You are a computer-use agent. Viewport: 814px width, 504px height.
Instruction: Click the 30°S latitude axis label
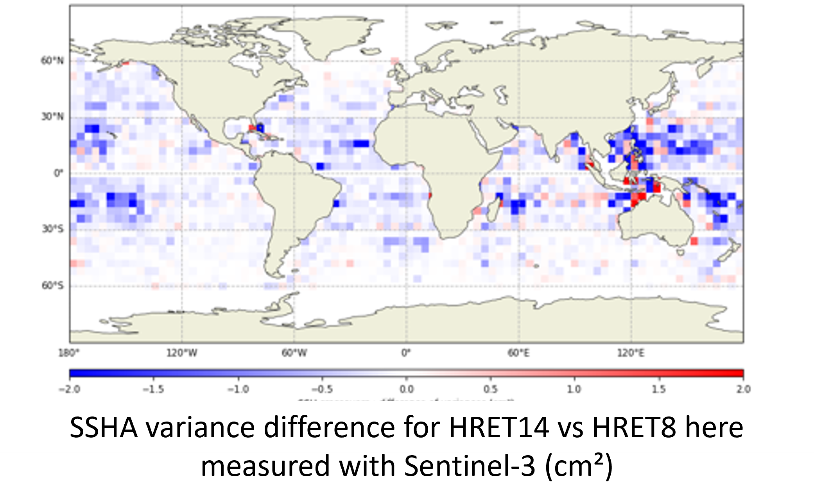click(x=52, y=229)
